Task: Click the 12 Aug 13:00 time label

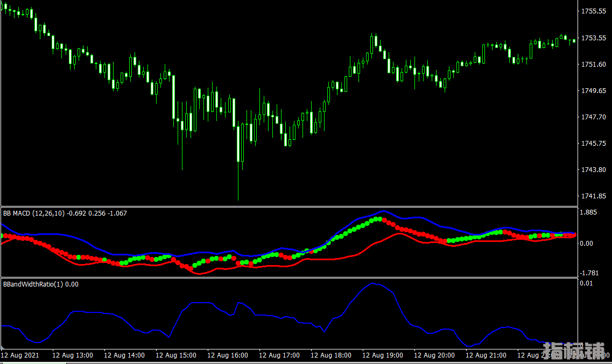Action: pos(73,355)
